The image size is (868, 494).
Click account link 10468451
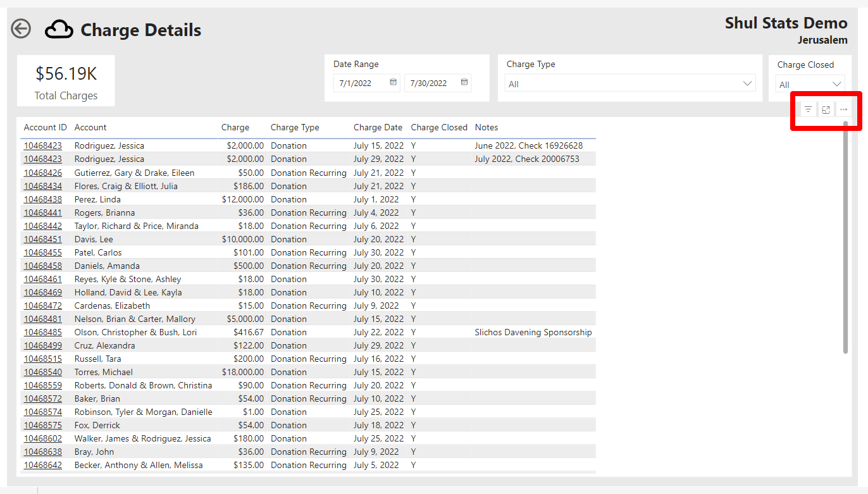(x=42, y=238)
